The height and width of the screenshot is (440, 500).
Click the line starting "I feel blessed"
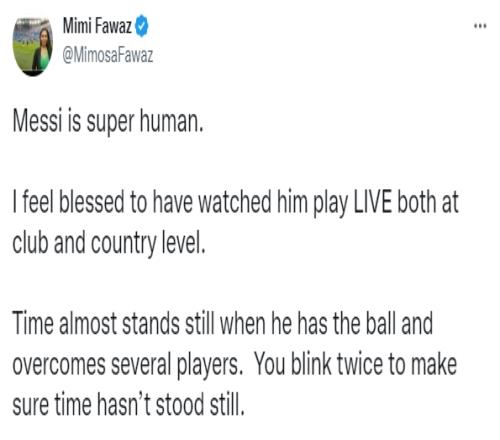pos(235,203)
